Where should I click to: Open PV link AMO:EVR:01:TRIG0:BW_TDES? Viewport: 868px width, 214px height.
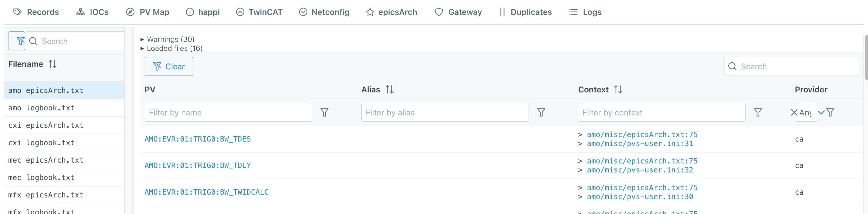[198, 139]
